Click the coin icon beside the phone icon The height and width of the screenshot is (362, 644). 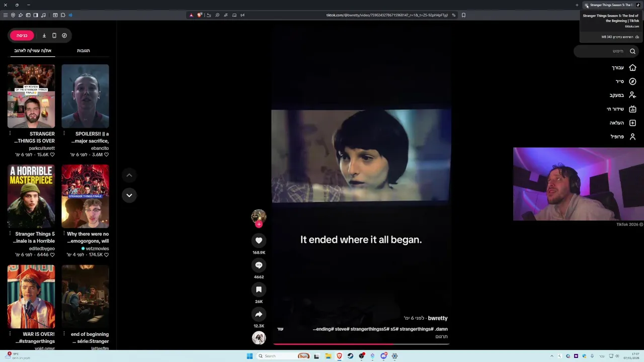(x=64, y=35)
